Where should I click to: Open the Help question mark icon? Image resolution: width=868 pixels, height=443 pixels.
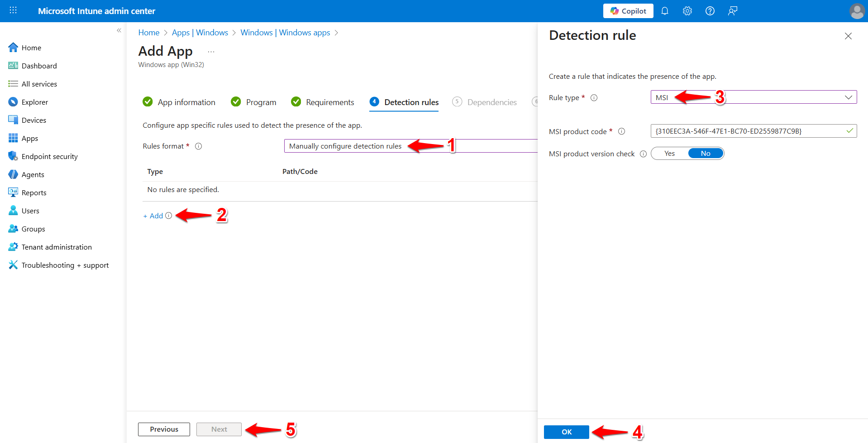pos(710,11)
